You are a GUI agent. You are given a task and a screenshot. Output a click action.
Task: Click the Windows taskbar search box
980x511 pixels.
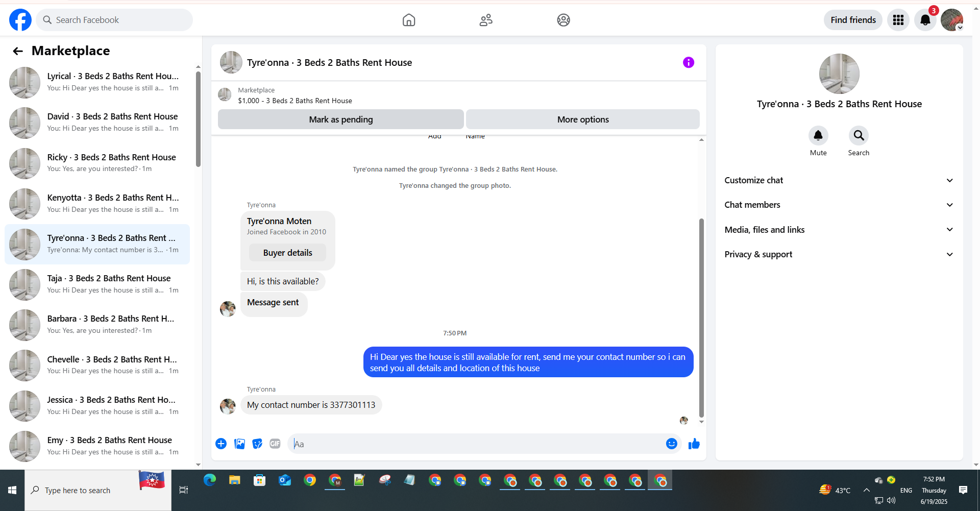click(98, 490)
